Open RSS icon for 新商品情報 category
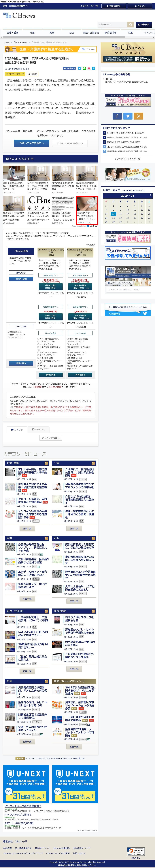155x868 pixels. pyautogui.click(x=93, y=611)
